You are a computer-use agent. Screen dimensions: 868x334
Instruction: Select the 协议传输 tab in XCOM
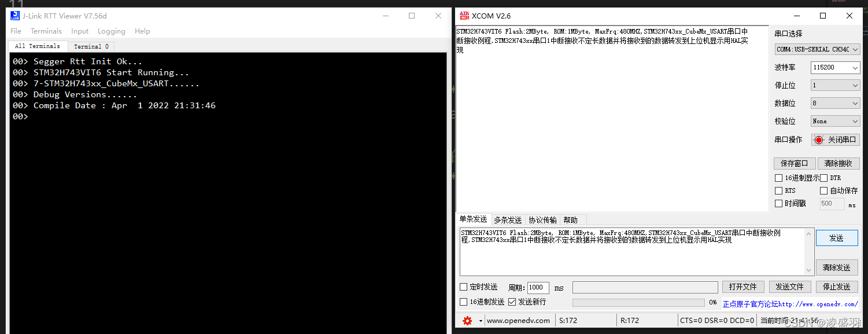pyautogui.click(x=542, y=220)
